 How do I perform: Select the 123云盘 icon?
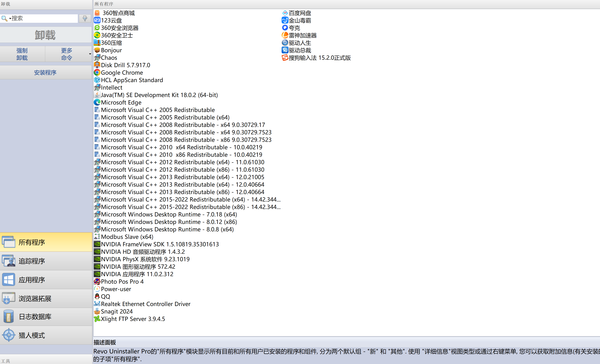[97, 20]
